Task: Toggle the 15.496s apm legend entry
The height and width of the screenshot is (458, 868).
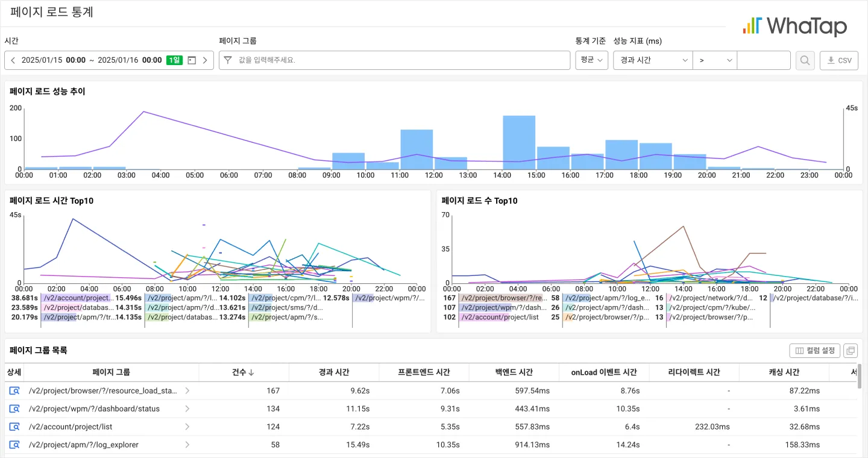Action: pyautogui.click(x=166, y=298)
